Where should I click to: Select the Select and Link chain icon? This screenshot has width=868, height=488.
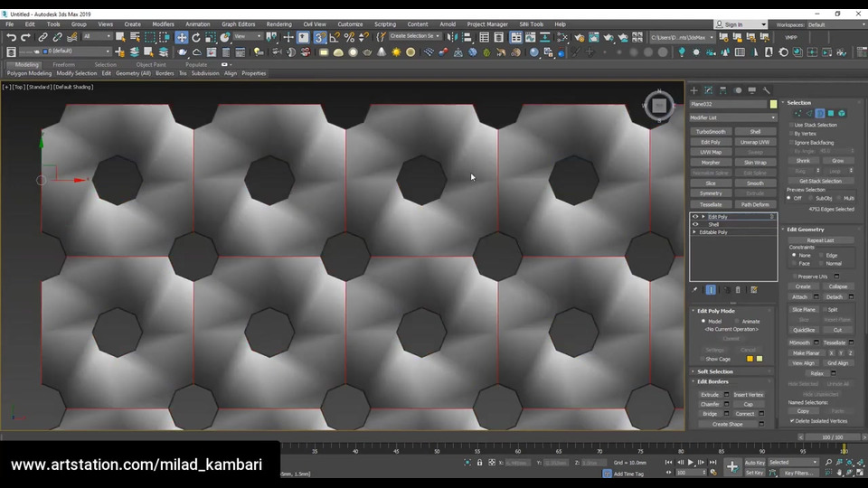pos(42,38)
